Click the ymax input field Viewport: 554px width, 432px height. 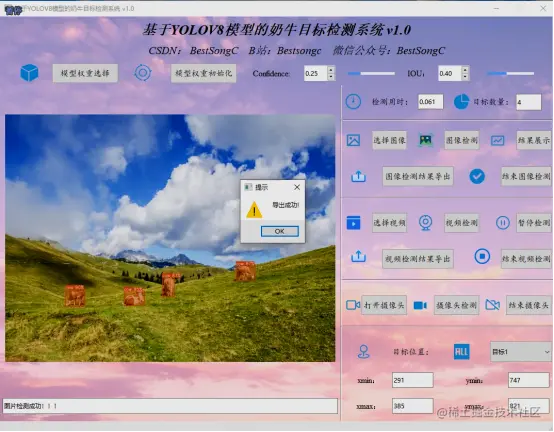point(528,406)
